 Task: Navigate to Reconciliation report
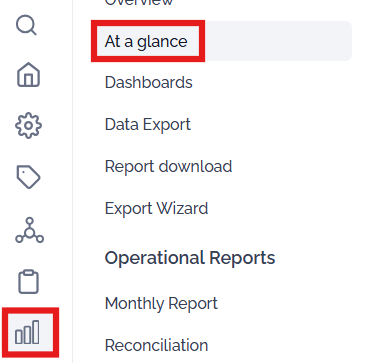point(156,345)
